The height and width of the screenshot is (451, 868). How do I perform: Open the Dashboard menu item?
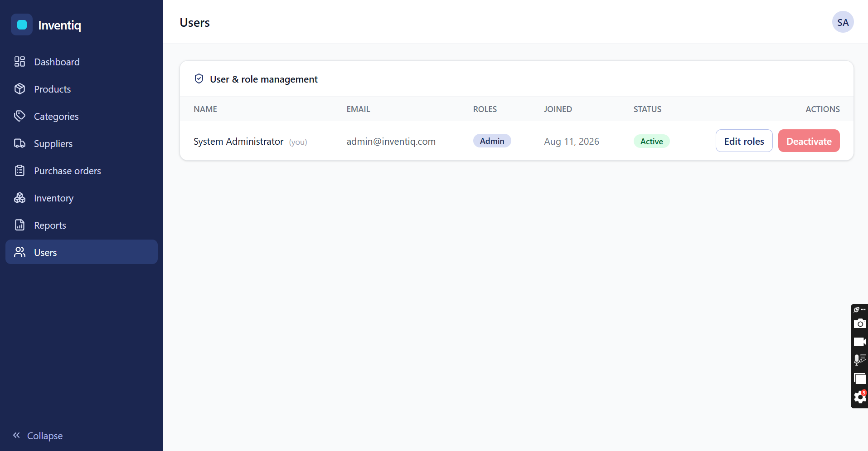82,62
